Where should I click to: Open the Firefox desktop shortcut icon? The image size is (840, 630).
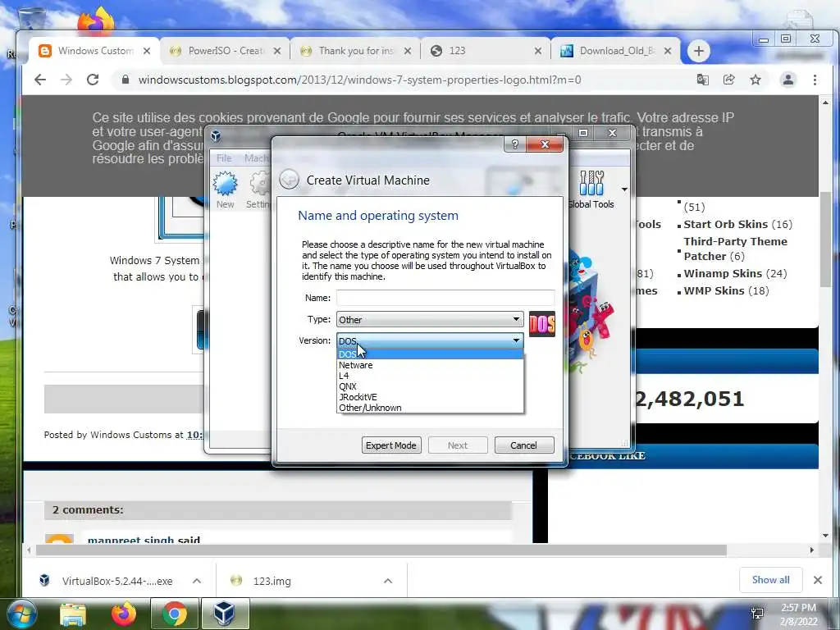[x=96, y=21]
